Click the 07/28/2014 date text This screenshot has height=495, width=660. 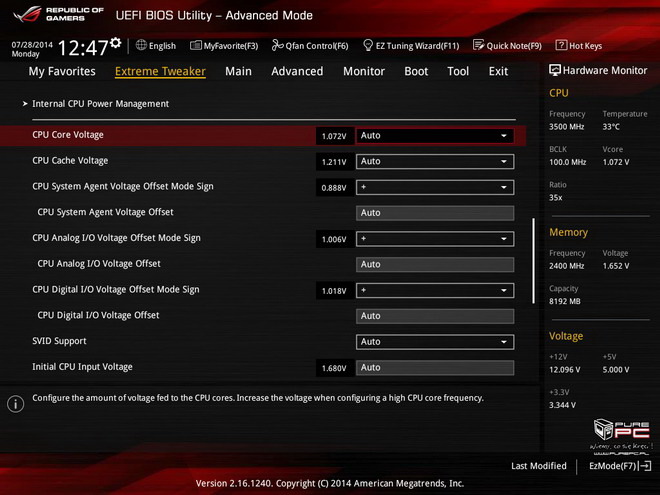click(x=32, y=45)
